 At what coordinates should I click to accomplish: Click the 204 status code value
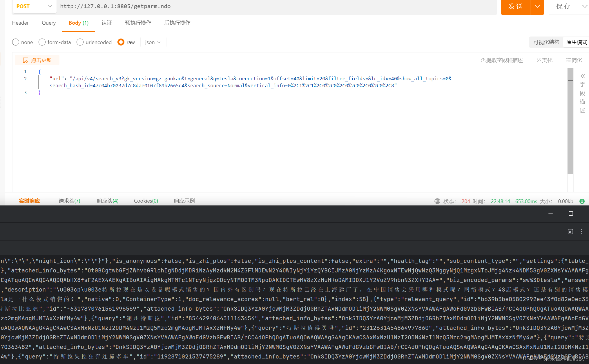click(x=466, y=201)
